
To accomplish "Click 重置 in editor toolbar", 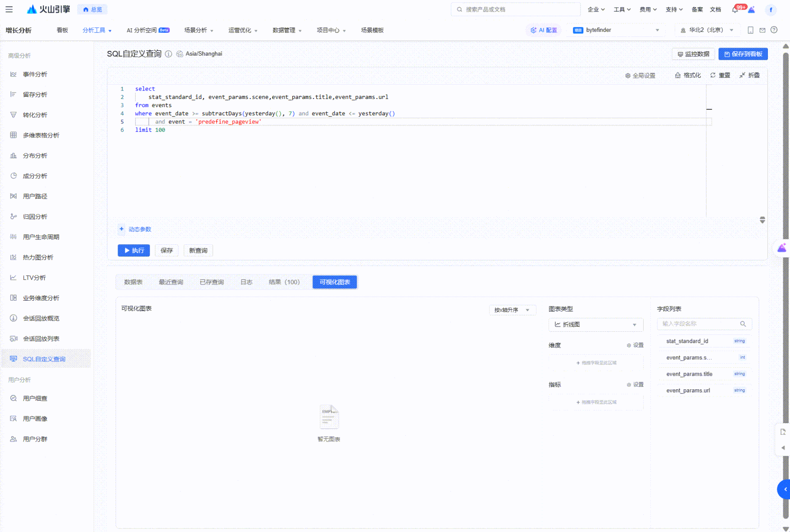I will pos(720,75).
